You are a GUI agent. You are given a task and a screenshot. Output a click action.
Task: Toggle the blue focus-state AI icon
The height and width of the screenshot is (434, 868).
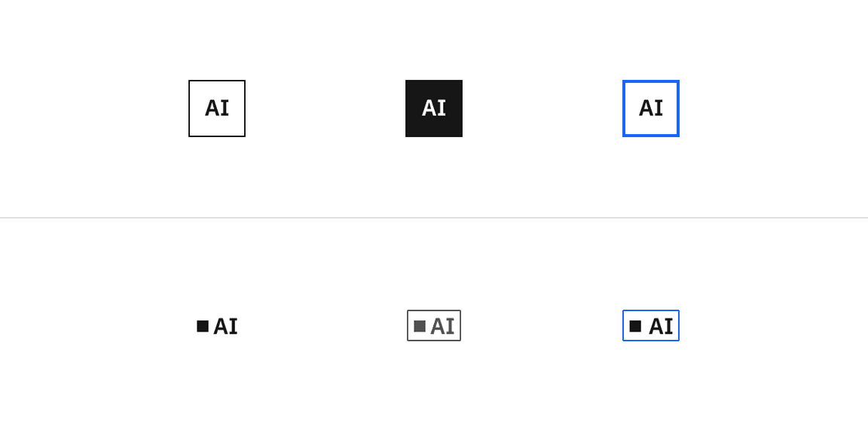(x=650, y=108)
